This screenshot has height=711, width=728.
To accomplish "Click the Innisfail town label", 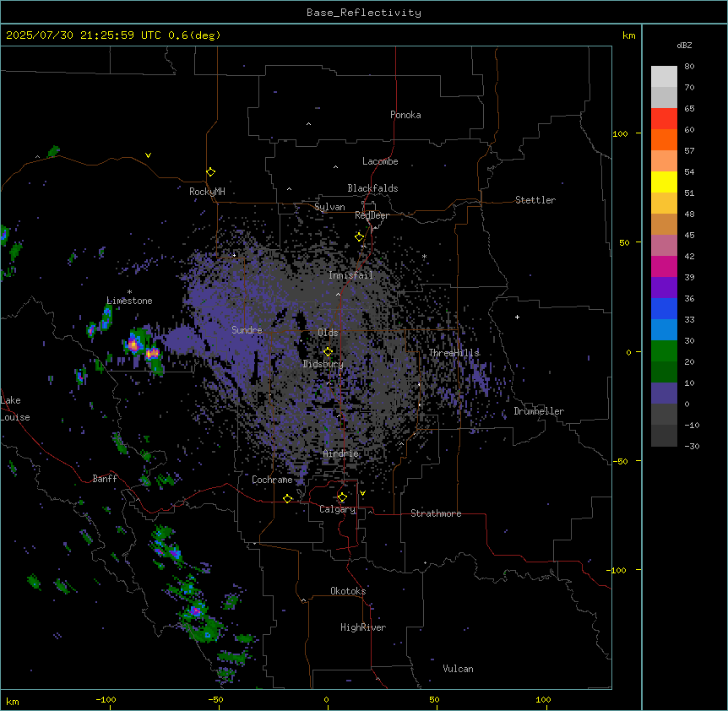I will 350,275.
